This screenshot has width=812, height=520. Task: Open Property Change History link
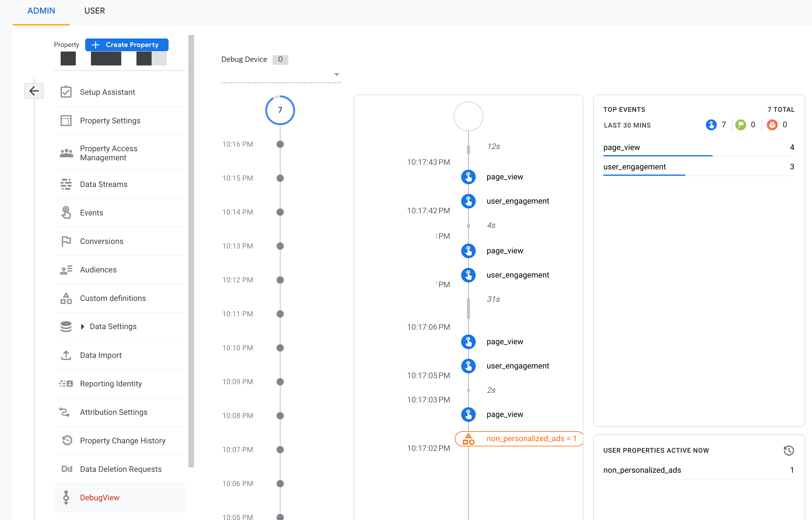pos(122,441)
